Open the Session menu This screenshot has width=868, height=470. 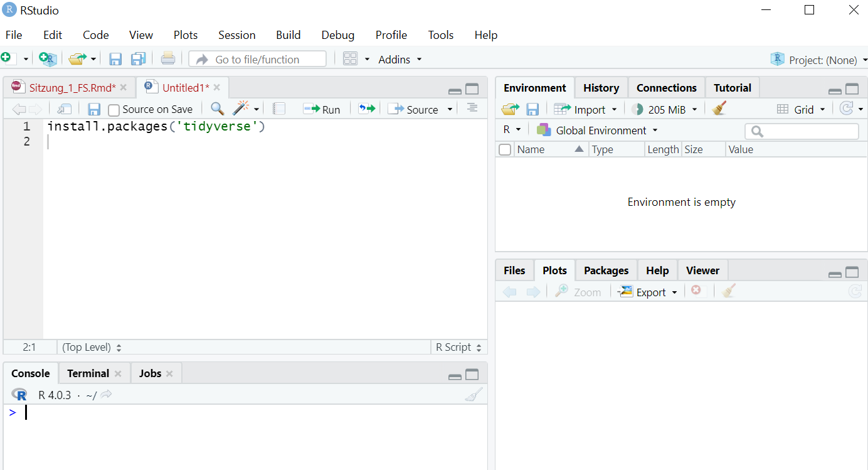coord(236,35)
